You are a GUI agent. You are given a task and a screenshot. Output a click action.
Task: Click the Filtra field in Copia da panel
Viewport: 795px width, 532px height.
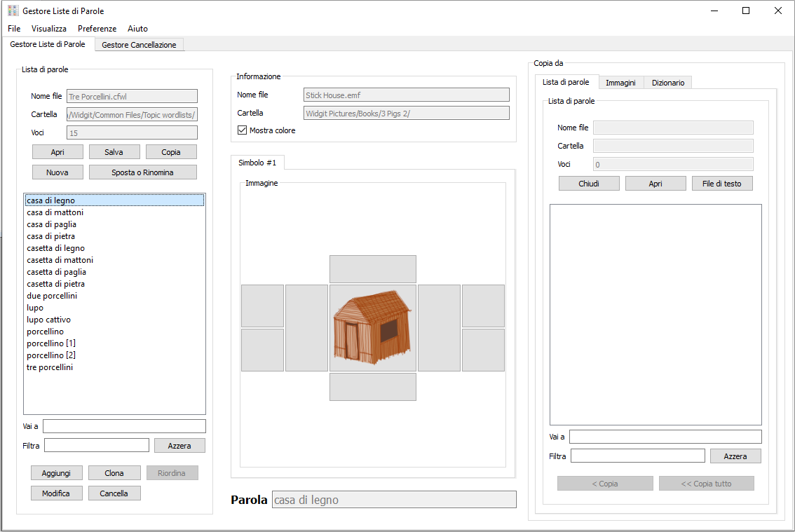click(638, 456)
